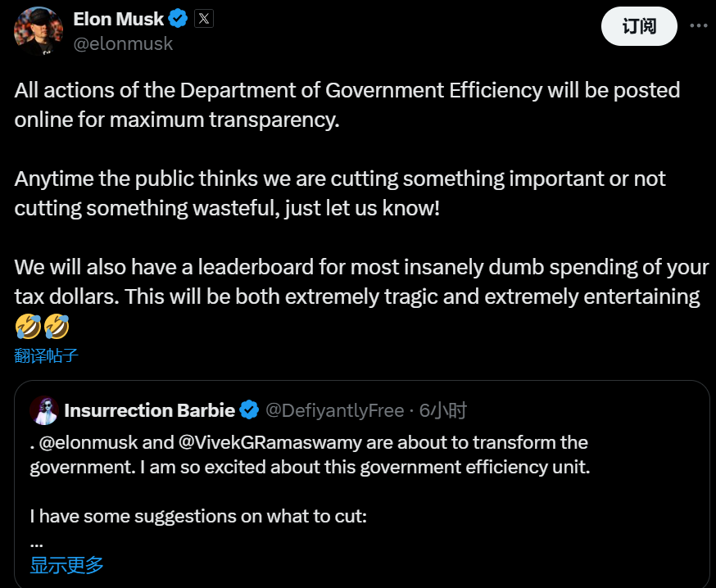The image size is (716, 588).
Task: Open Insurrection Barbie's avatar in quoted post
Action: click(44, 410)
